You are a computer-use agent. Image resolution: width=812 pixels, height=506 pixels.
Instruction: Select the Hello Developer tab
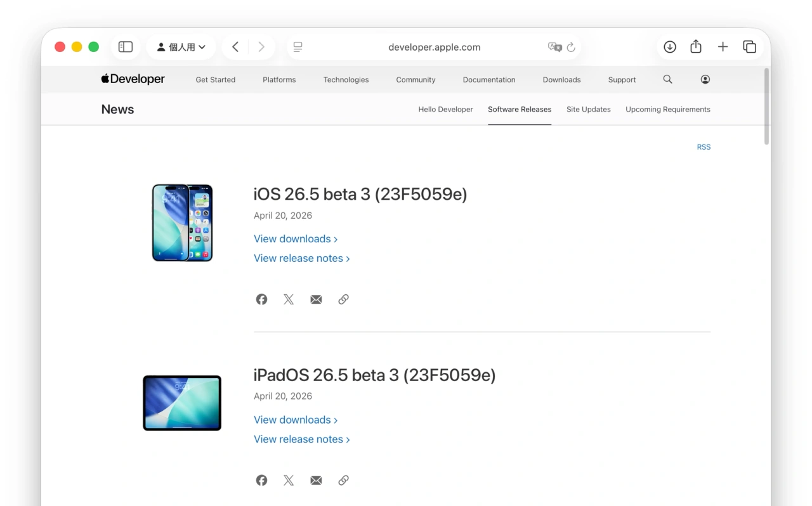pos(445,109)
